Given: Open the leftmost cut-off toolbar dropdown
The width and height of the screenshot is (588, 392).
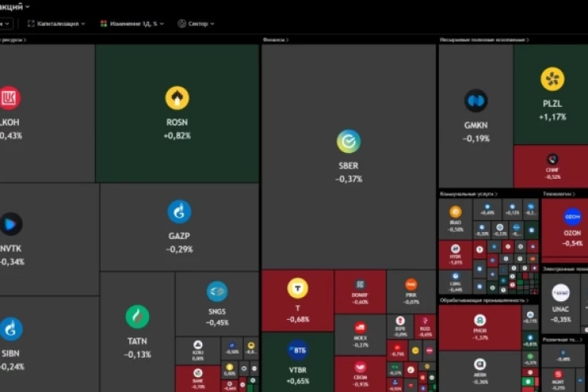Looking at the screenshot, I should [6, 24].
